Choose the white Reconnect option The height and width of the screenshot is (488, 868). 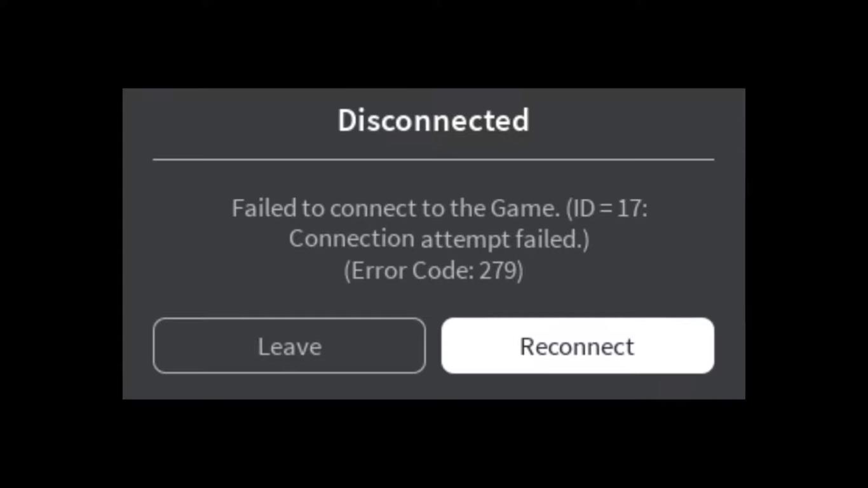tap(578, 346)
